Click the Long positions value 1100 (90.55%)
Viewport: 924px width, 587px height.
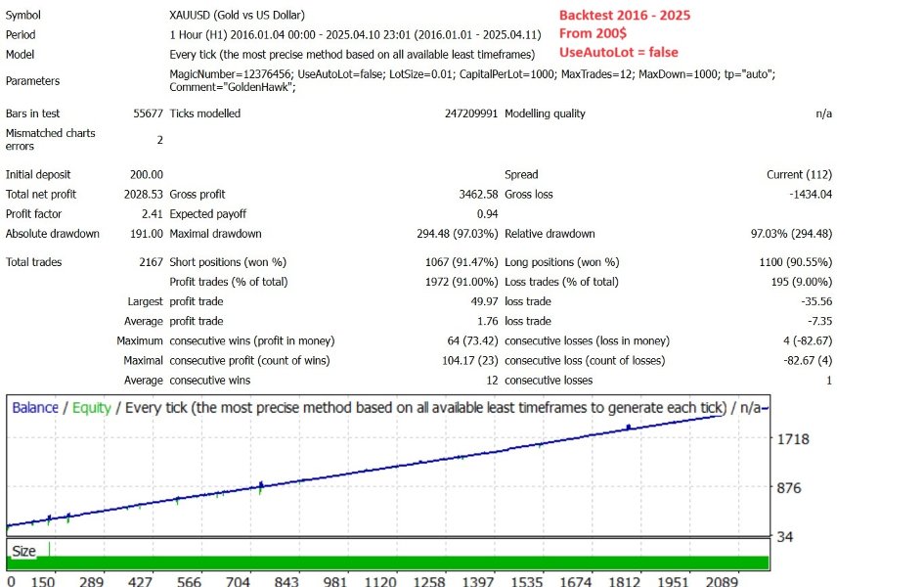click(796, 261)
